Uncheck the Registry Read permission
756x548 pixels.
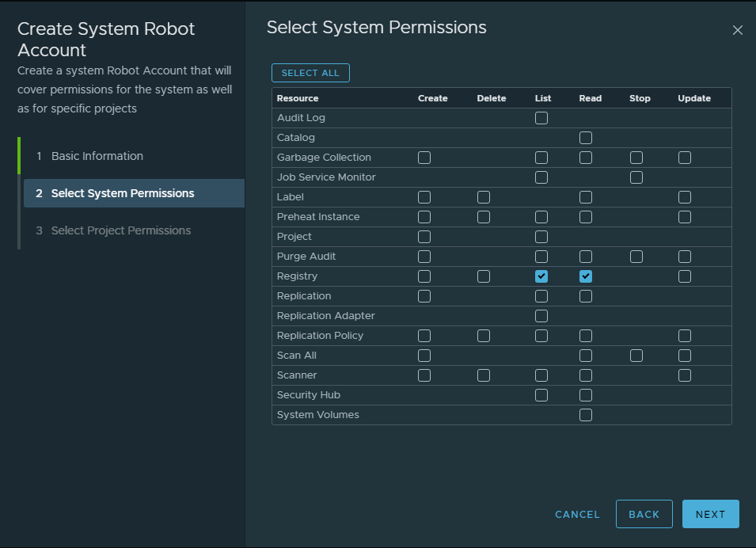pos(586,276)
